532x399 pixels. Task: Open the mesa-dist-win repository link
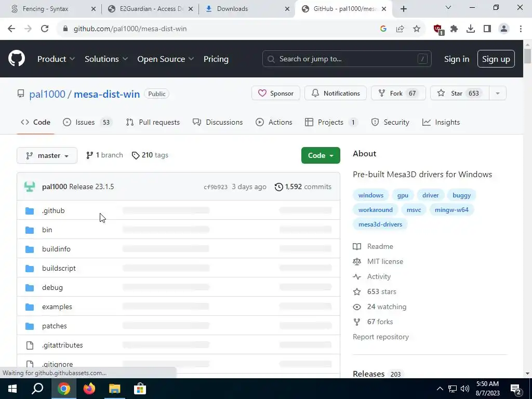[x=107, y=94]
